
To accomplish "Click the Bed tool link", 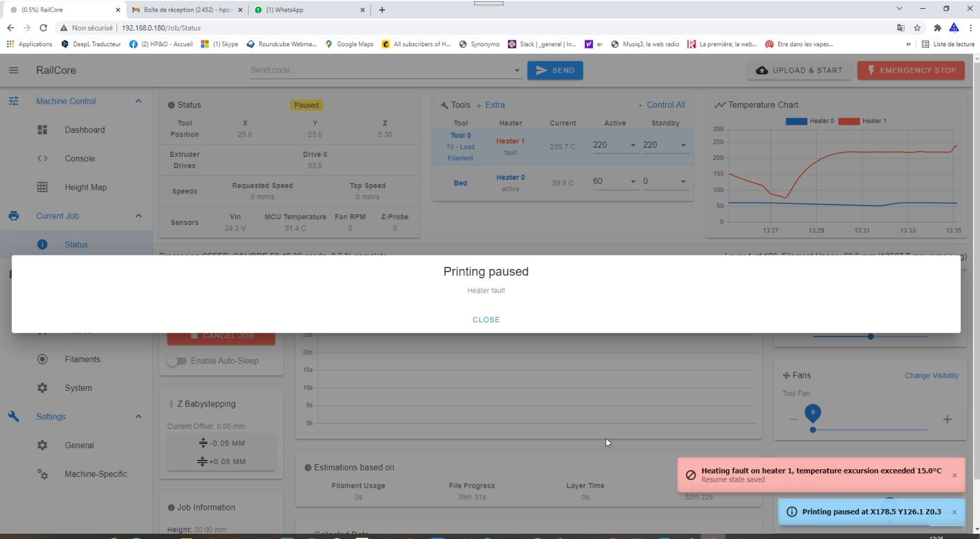I will [x=461, y=183].
